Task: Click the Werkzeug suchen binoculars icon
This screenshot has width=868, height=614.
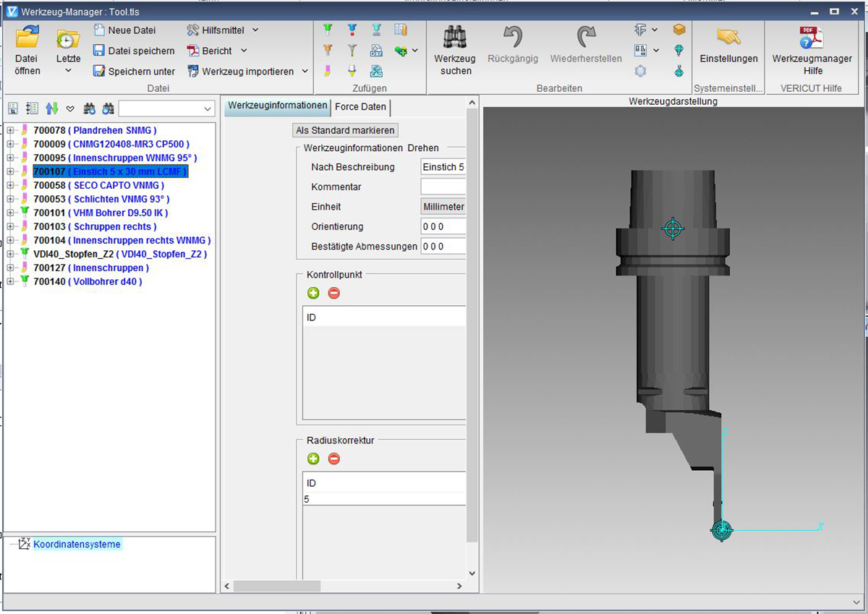Action: click(x=455, y=38)
